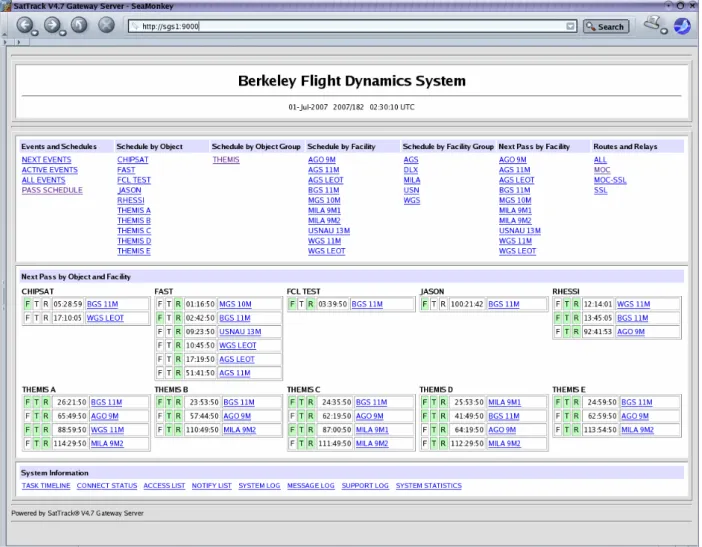The width and height of the screenshot is (702, 547).
Task: Open the MESSAGE LOG link
Action: point(311,486)
